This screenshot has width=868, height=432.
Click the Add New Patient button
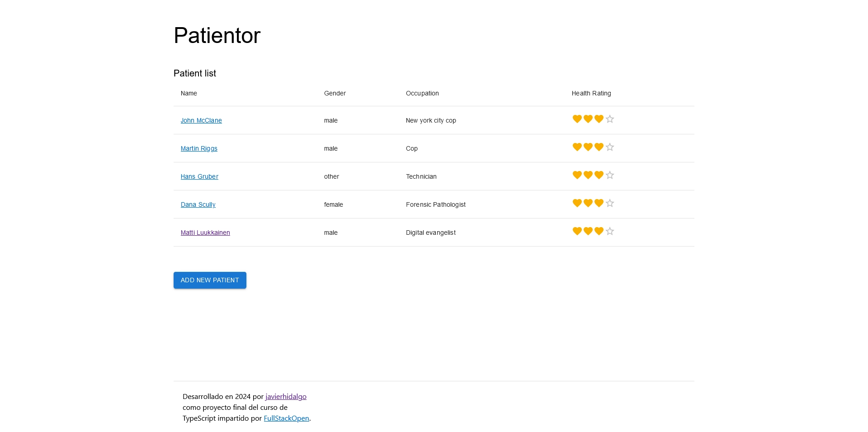(x=210, y=280)
